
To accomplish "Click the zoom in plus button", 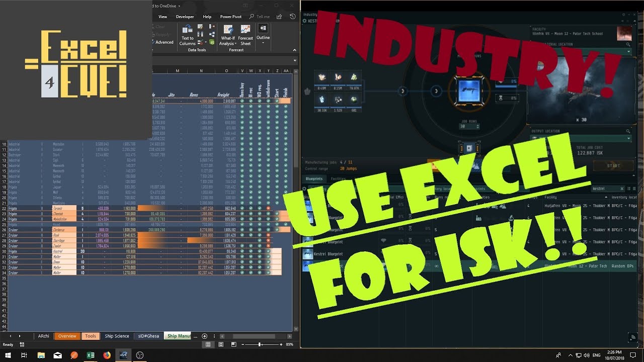I will pos(280,344).
